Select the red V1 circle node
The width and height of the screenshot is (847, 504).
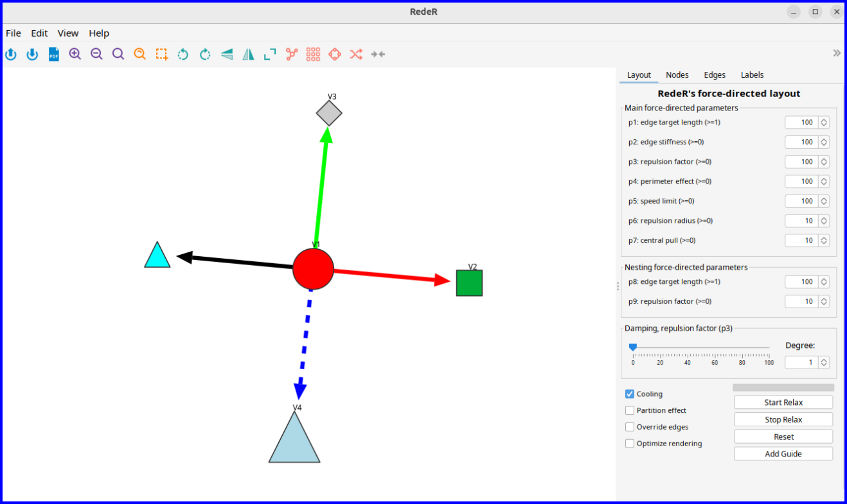[313, 269]
